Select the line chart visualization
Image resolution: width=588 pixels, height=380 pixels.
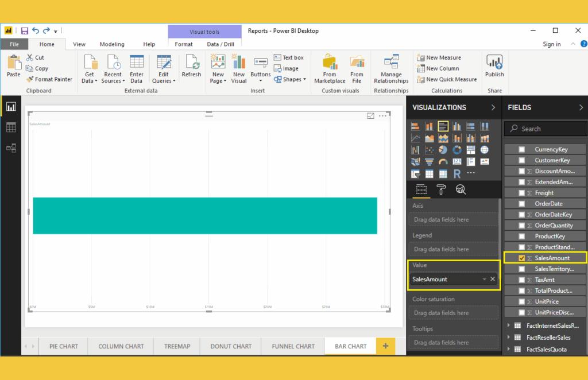415,138
